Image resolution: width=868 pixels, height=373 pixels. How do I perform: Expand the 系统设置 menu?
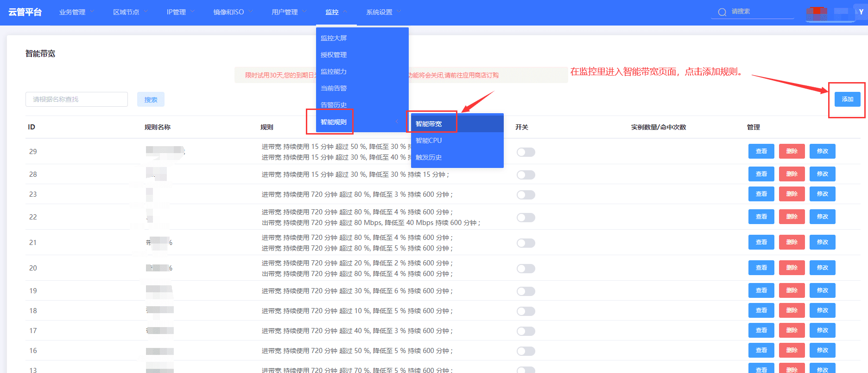coord(383,12)
